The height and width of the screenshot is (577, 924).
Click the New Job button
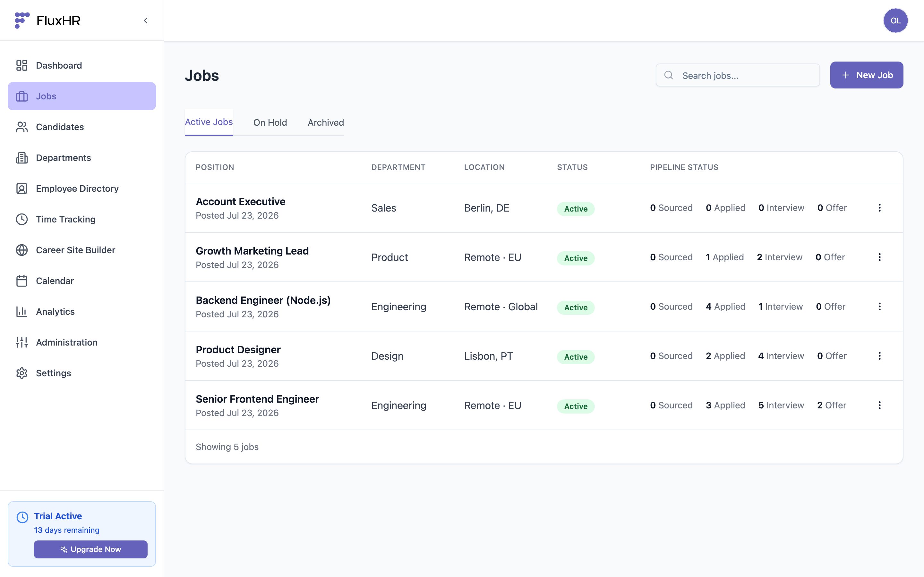click(866, 75)
